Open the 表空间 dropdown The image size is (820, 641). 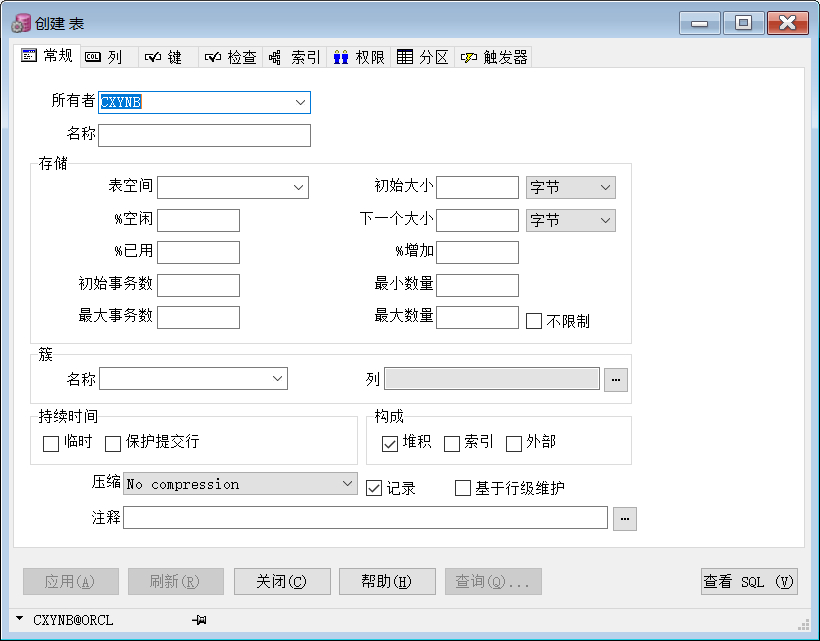[x=299, y=187]
